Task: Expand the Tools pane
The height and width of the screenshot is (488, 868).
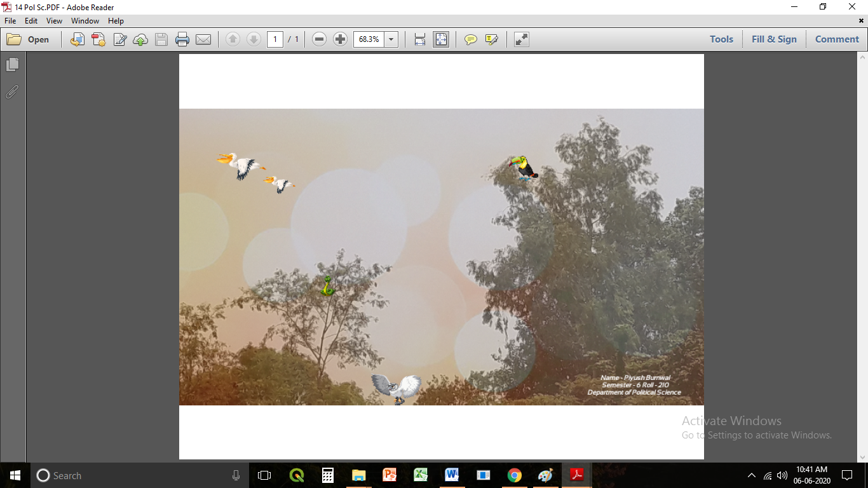Action: coord(721,39)
